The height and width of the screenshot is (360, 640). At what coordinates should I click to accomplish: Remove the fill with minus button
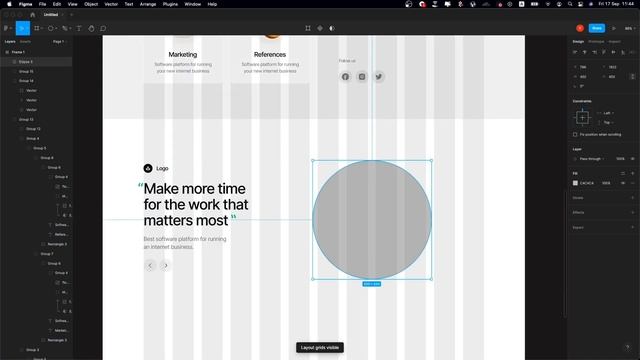633,183
